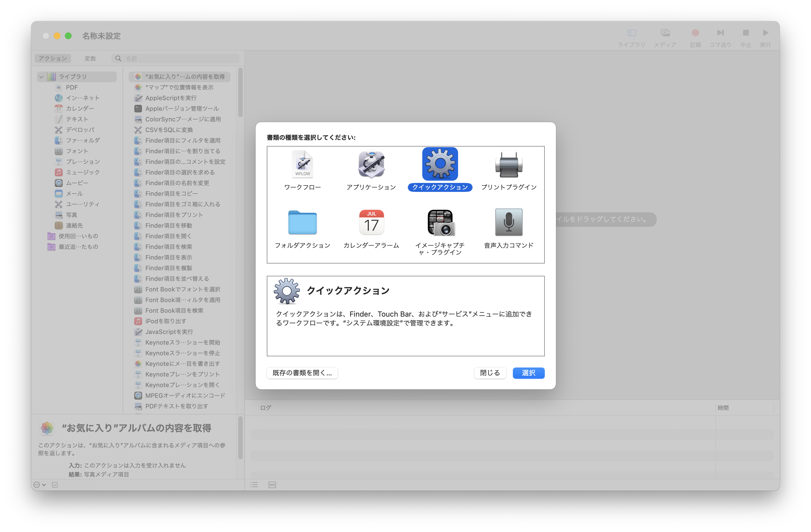811x532 pixels.
Task: Show the log list view icon
Action: [x=254, y=485]
